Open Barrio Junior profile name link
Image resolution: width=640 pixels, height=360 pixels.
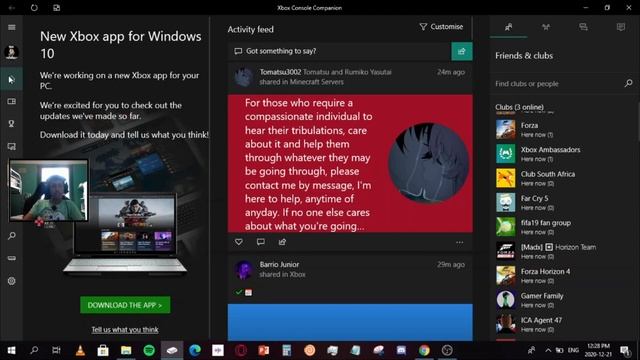coord(280,264)
